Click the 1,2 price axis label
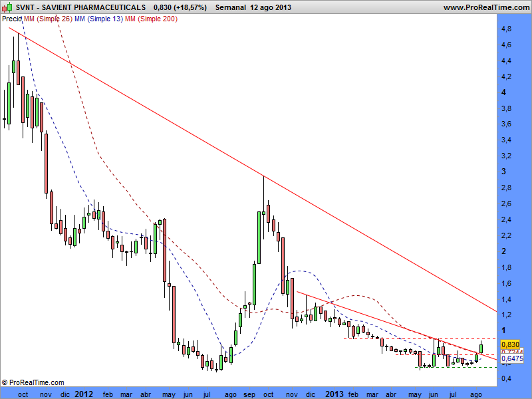The width and height of the screenshot is (532, 399). (x=507, y=315)
